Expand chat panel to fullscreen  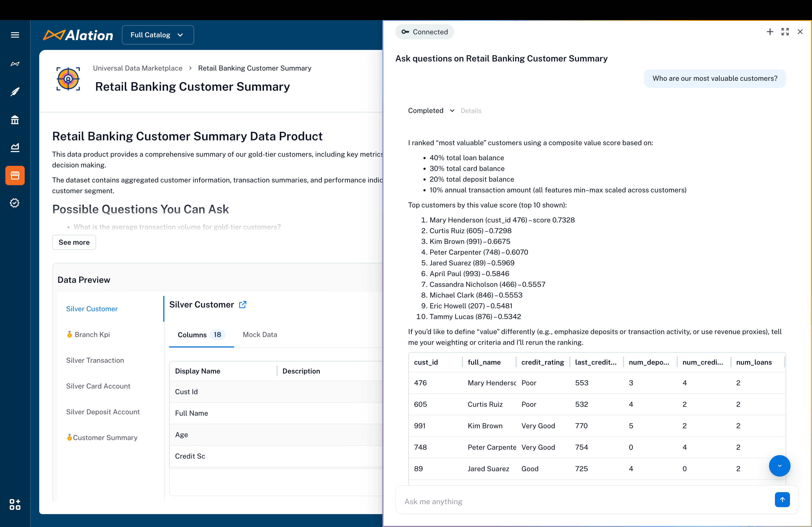coord(785,32)
